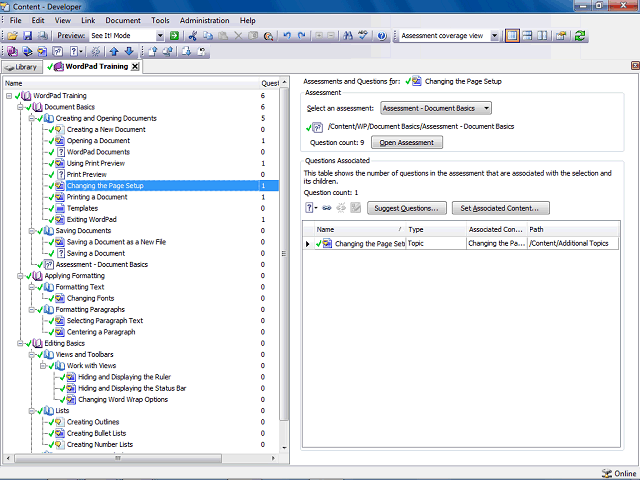
Task: Select the question row 'Changing the Page Set'
Action: tap(461, 244)
